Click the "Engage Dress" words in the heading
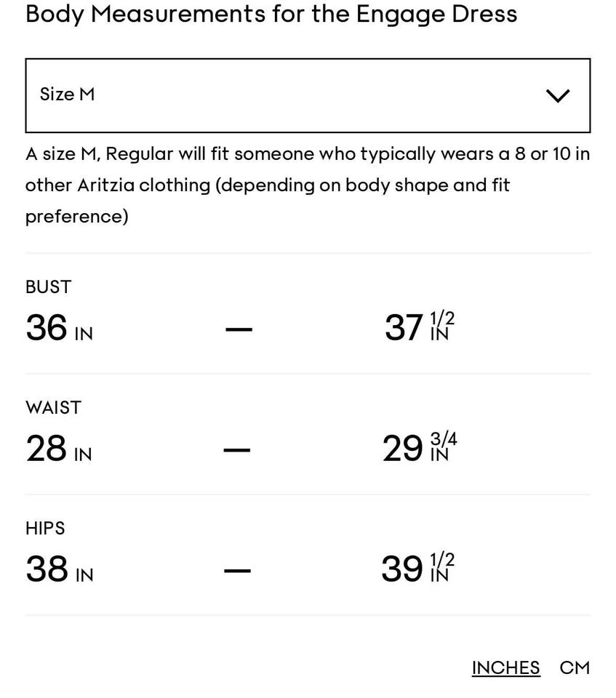 pos(436,14)
